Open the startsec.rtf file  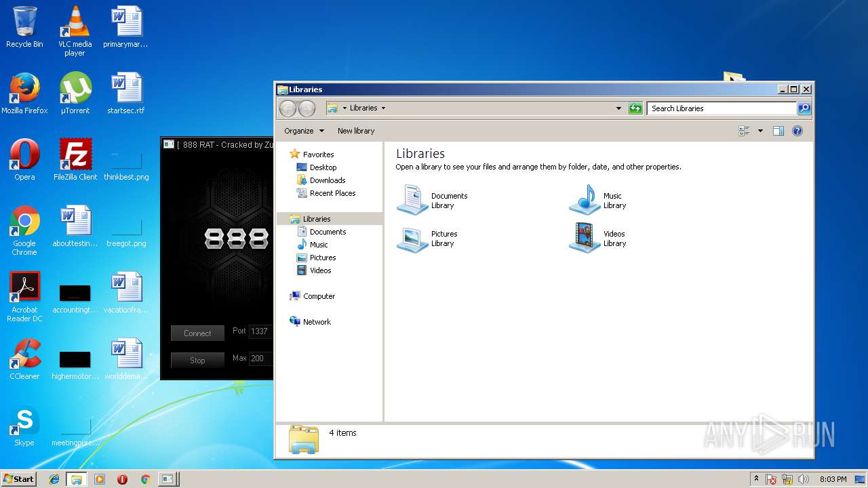125,94
